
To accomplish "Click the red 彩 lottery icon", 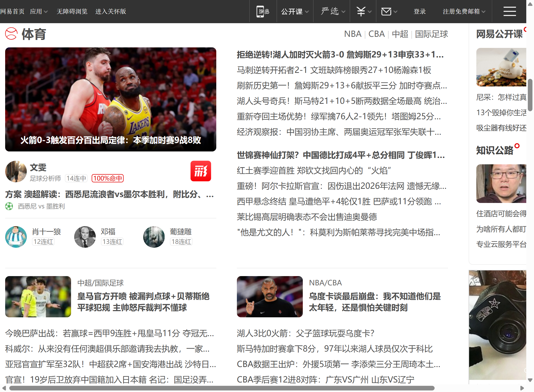I will tap(201, 171).
